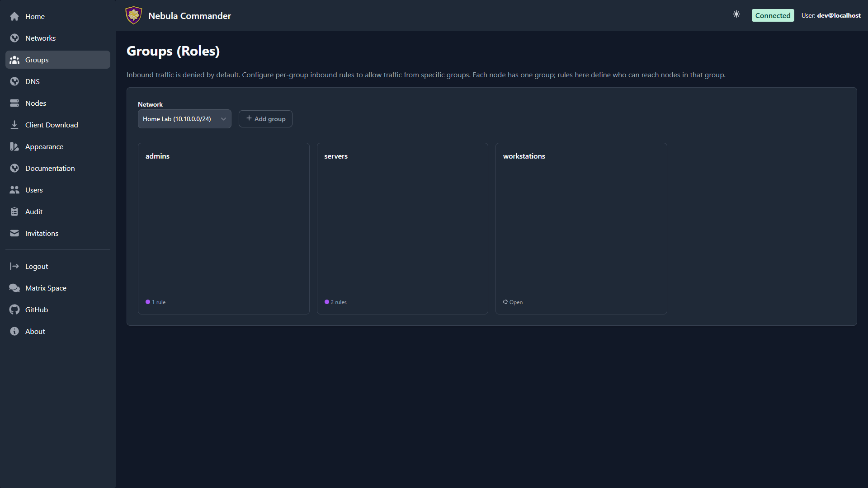Go to the Networks page
The height and width of the screenshot is (488, 868).
(x=58, y=38)
